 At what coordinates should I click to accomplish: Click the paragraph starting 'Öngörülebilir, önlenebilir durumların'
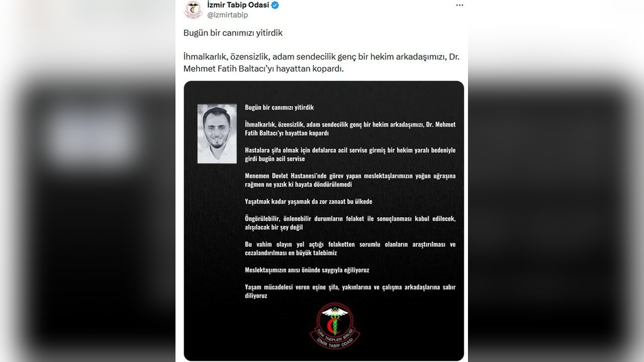350,223
